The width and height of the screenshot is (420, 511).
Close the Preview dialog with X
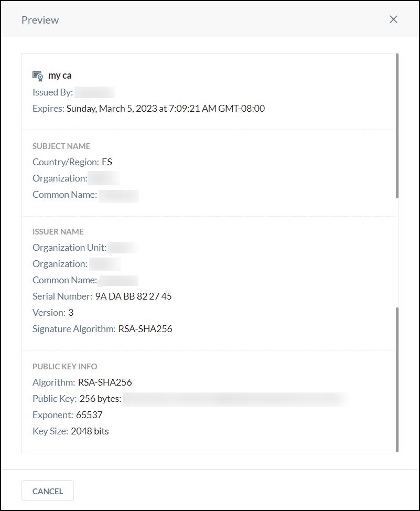click(x=393, y=19)
